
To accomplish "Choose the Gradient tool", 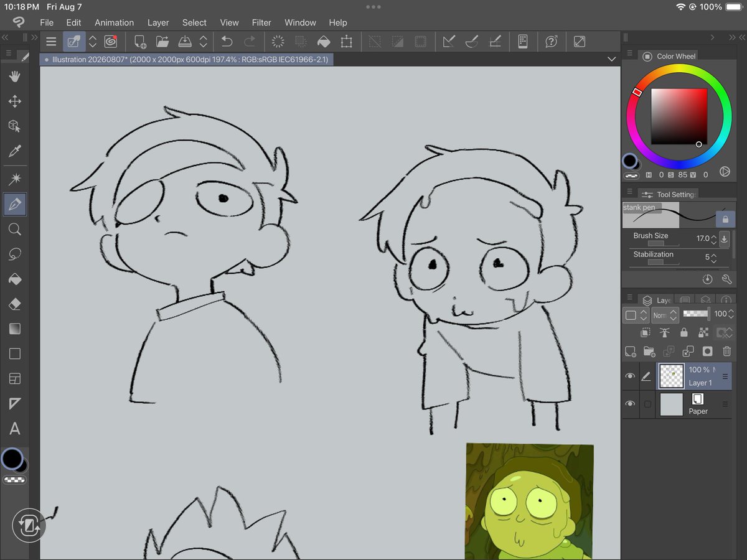I will (15, 329).
